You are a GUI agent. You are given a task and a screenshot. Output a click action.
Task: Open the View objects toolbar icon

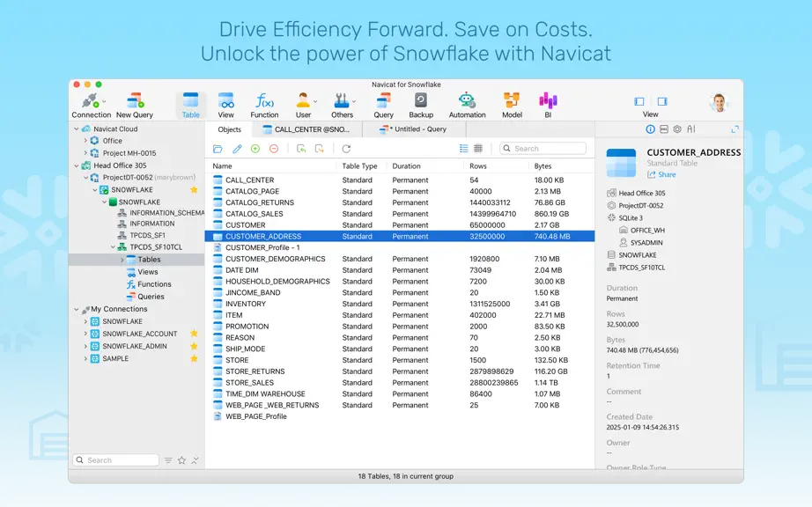point(225,106)
